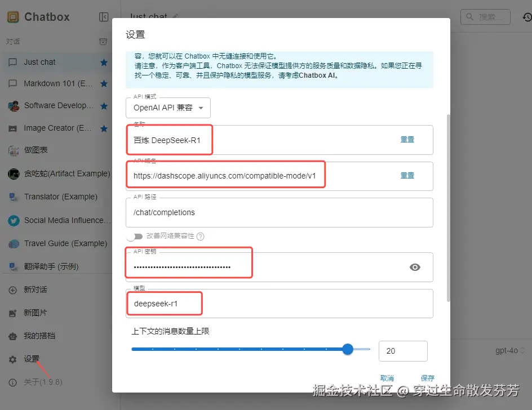The height and width of the screenshot is (410, 532).
Task: Open the 翻译助手 (示例) conversation
Action: (57, 267)
